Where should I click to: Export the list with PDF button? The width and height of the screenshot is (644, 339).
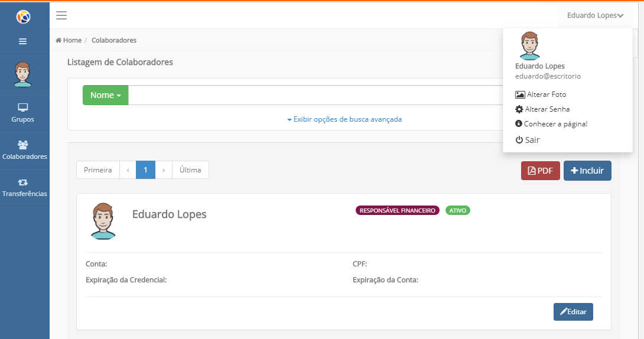tap(540, 171)
